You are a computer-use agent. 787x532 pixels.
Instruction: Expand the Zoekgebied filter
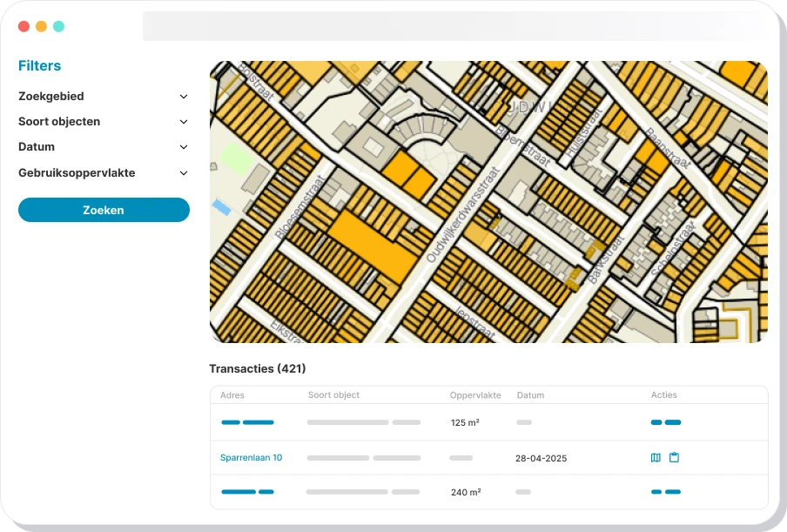[x=103, y=97]
